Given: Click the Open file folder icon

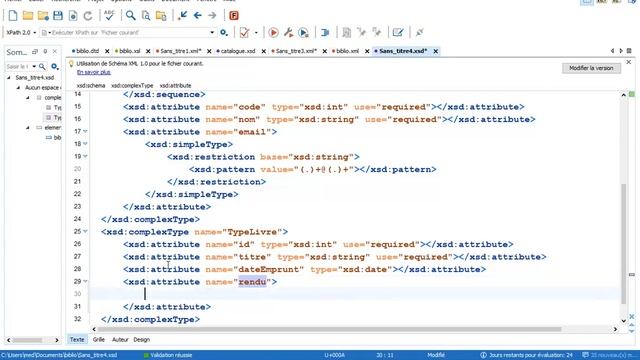Looking at the screenshot, I should tap(28, 16).
